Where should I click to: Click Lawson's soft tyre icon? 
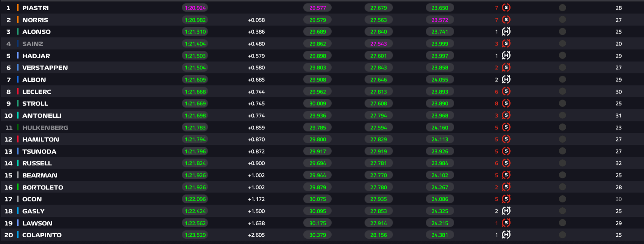click(x=506, y=223)
